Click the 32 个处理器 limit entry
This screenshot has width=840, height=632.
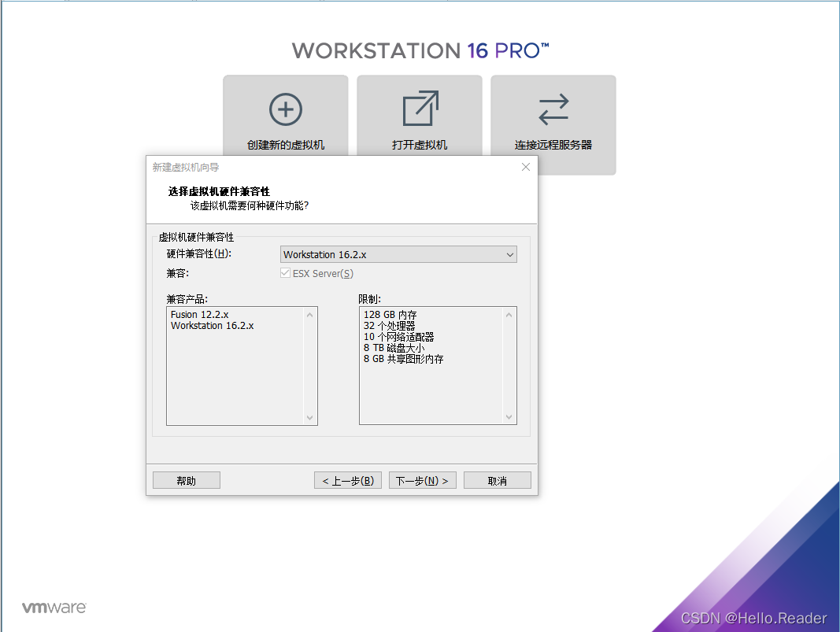pos(390,326)
